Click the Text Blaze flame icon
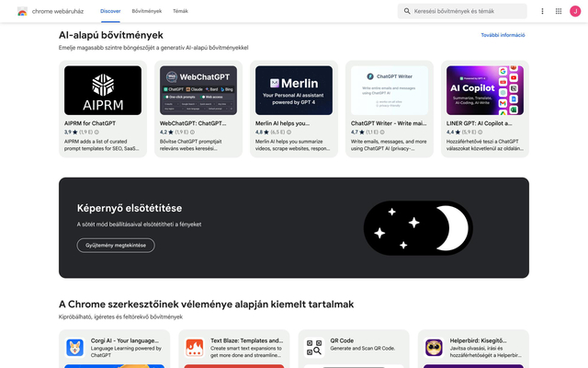The height and width of the screenshot is (368, 588). pyautogui.click(x=195, y=348)
